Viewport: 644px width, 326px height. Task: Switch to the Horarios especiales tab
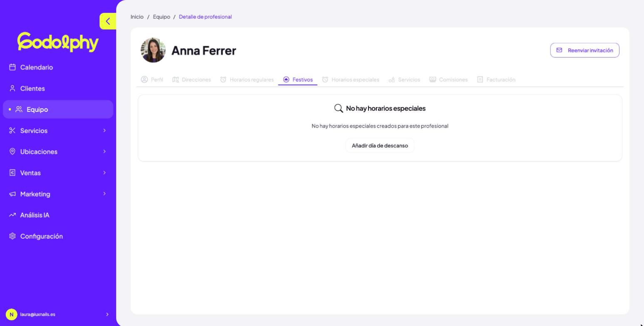click(x=351, y=79)
